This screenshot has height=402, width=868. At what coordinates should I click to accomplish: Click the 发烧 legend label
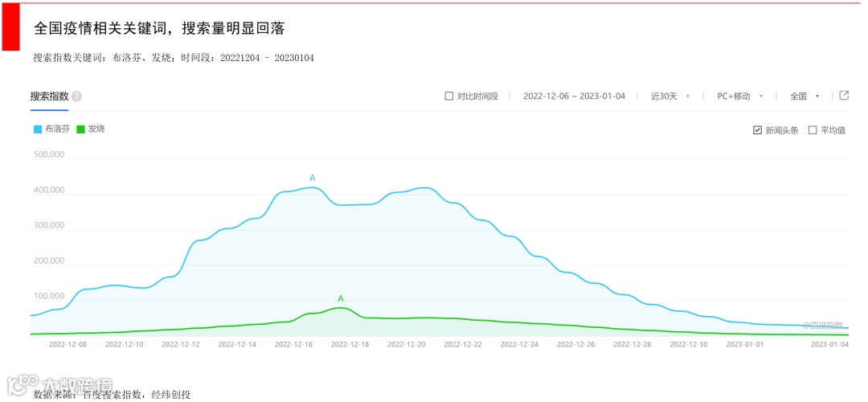(96, 129)
